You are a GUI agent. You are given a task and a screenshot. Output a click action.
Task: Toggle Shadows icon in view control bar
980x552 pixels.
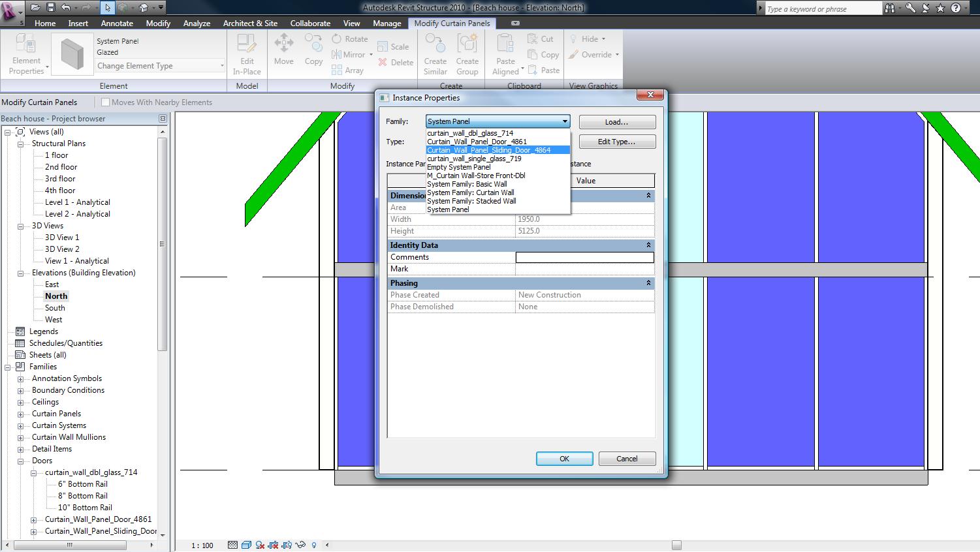260,545
